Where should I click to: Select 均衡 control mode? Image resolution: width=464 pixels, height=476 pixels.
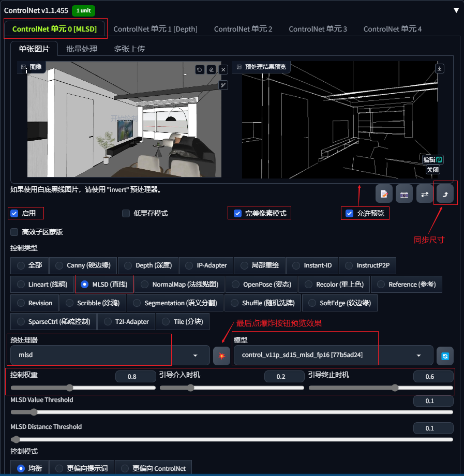[x=29, y=468]
